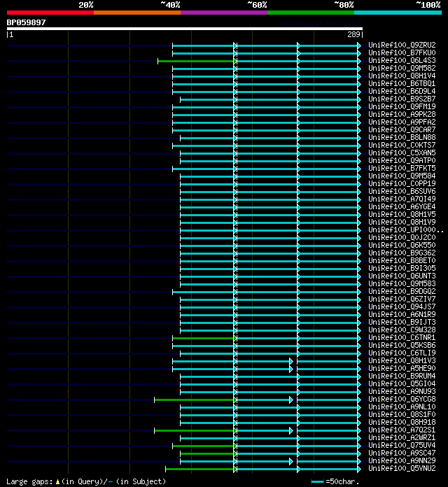This screenshot has height=487, width=448.
Task: Select UniRef100_B6D9L4 label
Action: (x=402, y=91)
